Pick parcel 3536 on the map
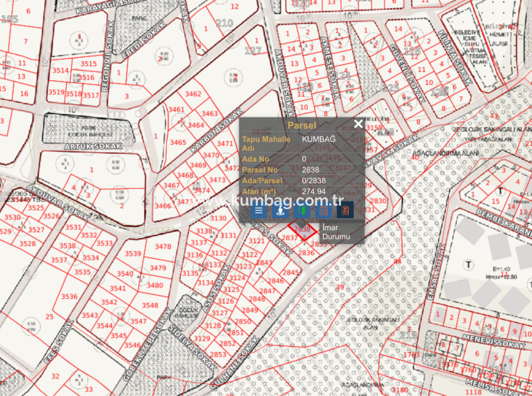Image resolution: width=532 pixels, height=396 pixels. point(69,296)
